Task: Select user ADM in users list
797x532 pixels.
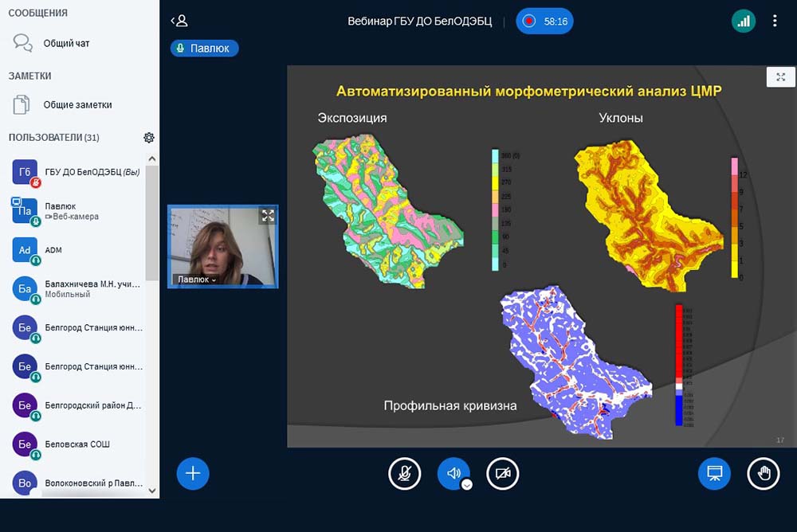Action: click(x=77, y=250)
